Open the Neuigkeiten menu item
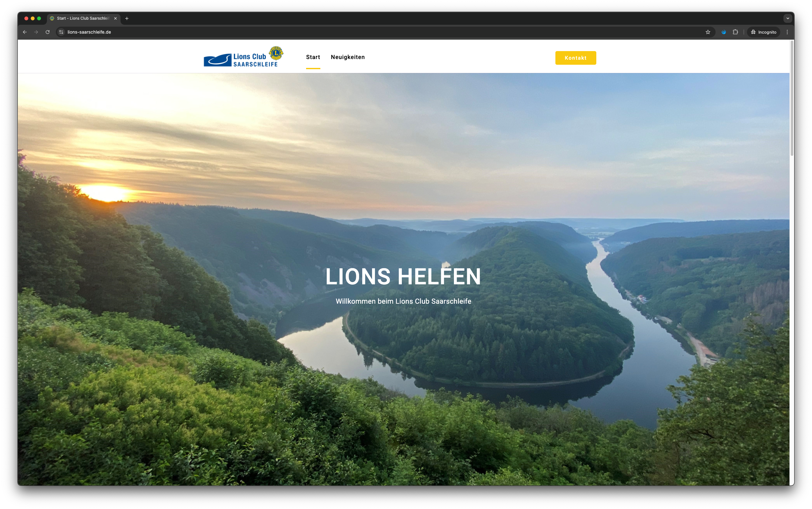The width and height of the screenshot is (812, 509). 348,57
